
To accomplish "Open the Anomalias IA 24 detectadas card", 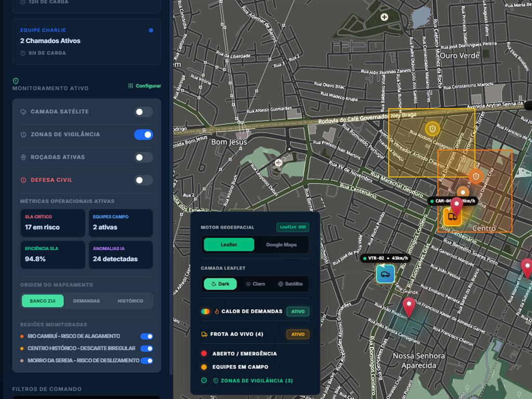I will (x=121, y=255).
